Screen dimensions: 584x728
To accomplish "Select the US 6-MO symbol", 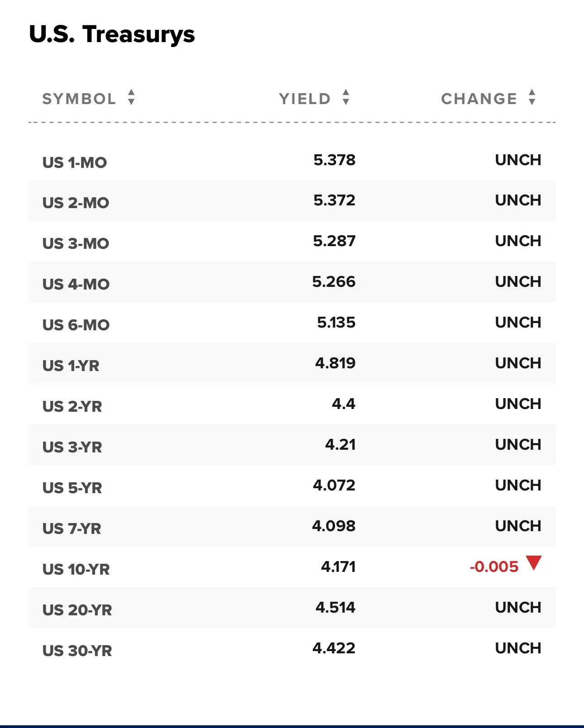I will 76,325.
